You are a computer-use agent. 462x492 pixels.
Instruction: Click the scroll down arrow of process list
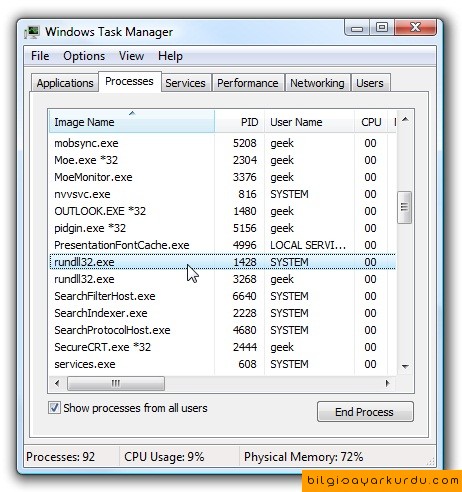click(405, 367)
